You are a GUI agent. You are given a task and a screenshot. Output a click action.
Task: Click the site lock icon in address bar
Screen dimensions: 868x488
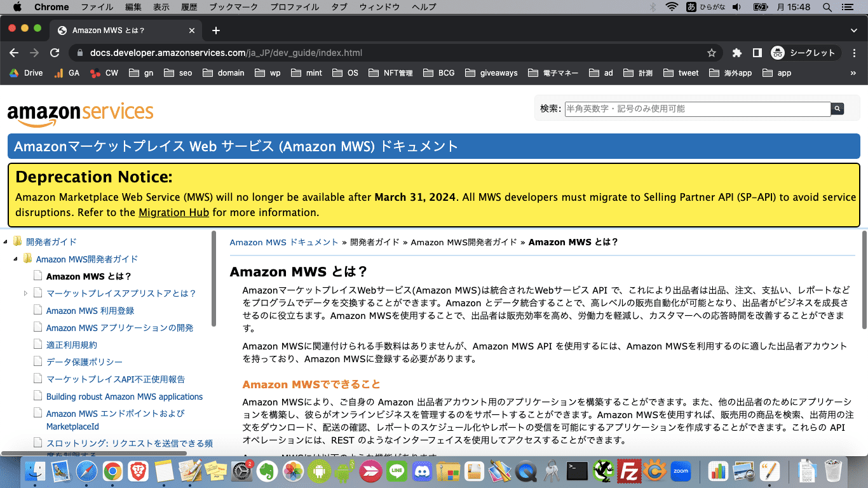(x=80, y=53)
